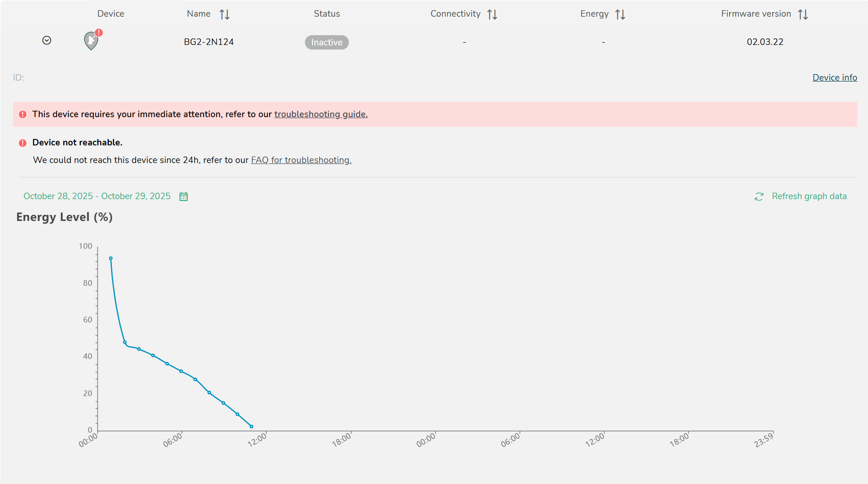
Task: Open FAQ for troubleshooting link
Action: click(301, 160)
